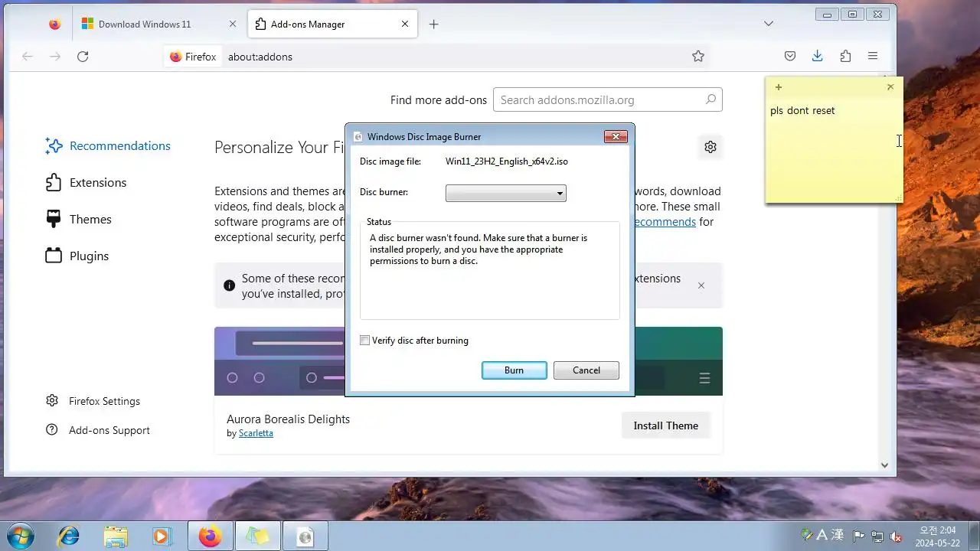Go forward one page in Firefox
Screen dimensions: 980x551
tap(55, 57)
